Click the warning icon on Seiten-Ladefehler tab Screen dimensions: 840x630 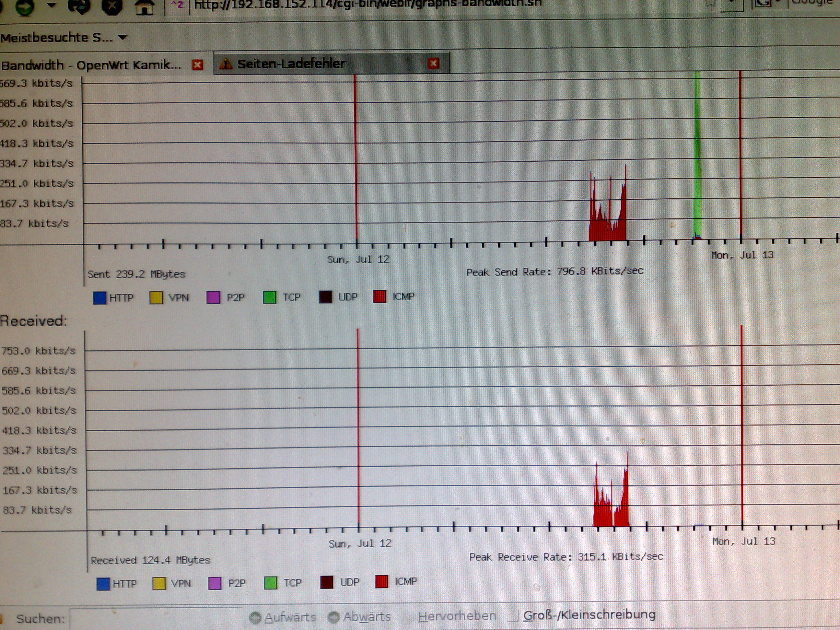point(226,64)
